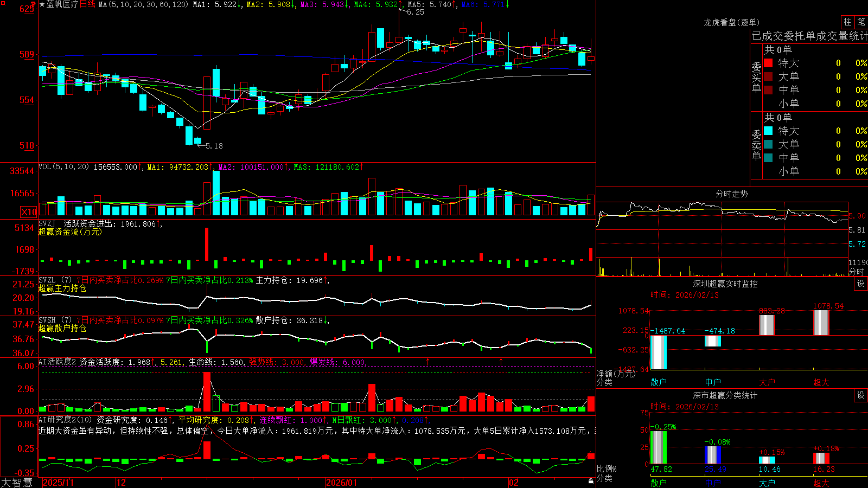Click the MA(5,10,20,30,60,120) parameter label

pyautogui.click(x=143, y=4)
